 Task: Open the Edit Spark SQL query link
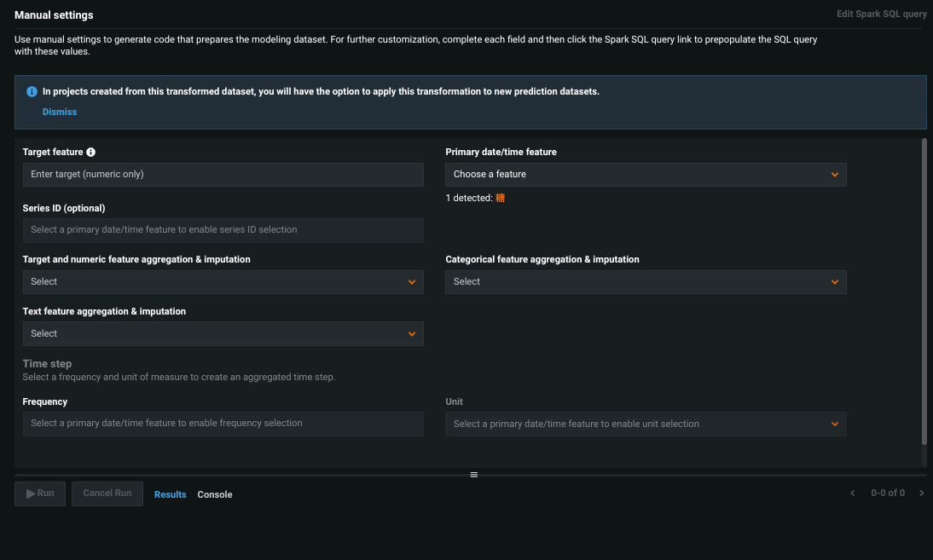[x=882, y=14]
